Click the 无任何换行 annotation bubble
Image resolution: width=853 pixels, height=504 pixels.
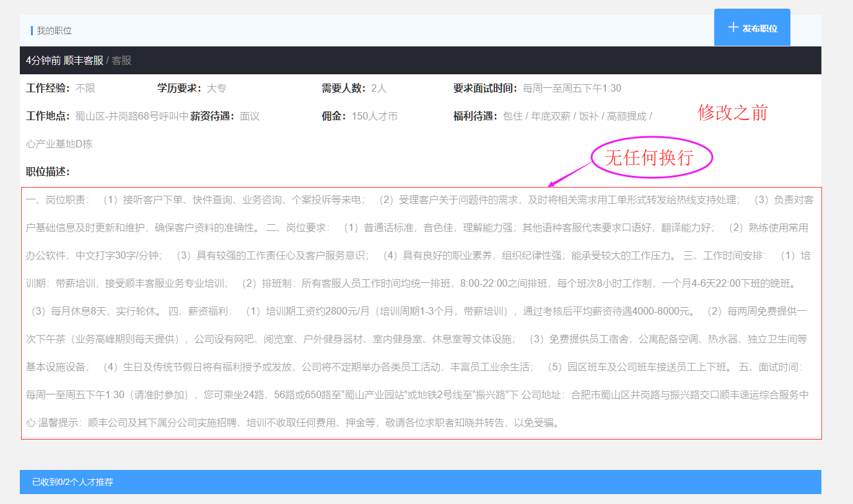pyautogui.click(x=649, y=157)
